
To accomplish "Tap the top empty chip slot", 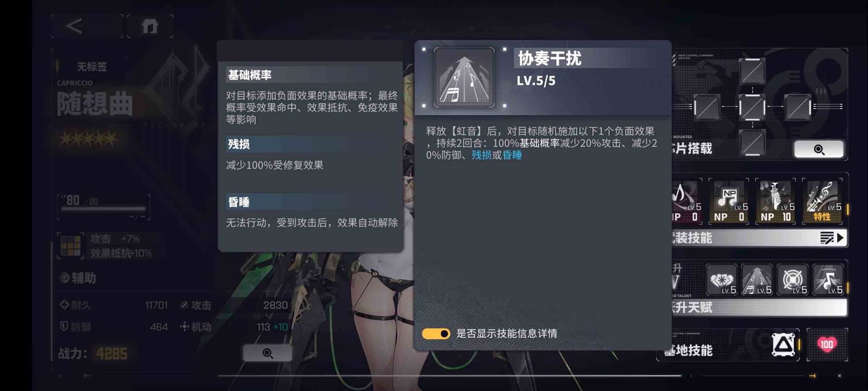I will (x=752, y=70).
